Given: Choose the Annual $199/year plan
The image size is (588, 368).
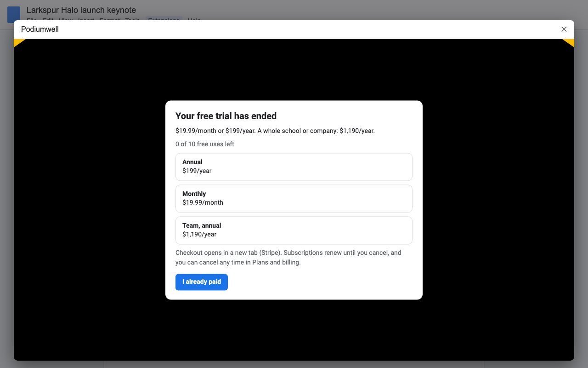Looking at the screenshot, I should (294, 167).
